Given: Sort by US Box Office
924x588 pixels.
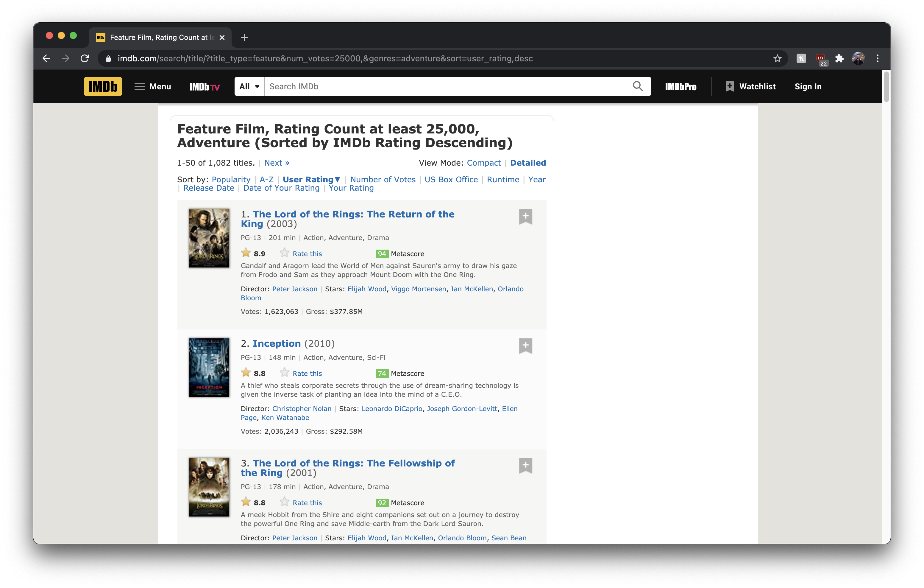Looking at the screenshot, I should click(x=451, y=179).
